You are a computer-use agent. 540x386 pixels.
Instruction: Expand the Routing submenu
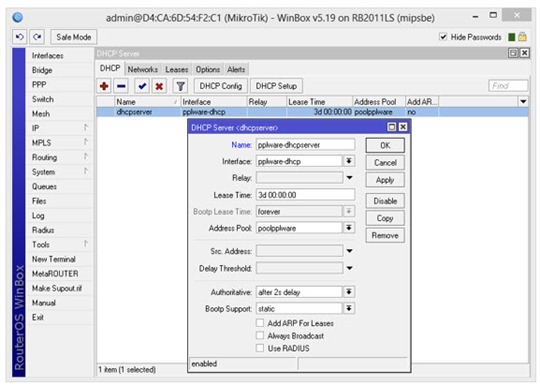(59, 157)
